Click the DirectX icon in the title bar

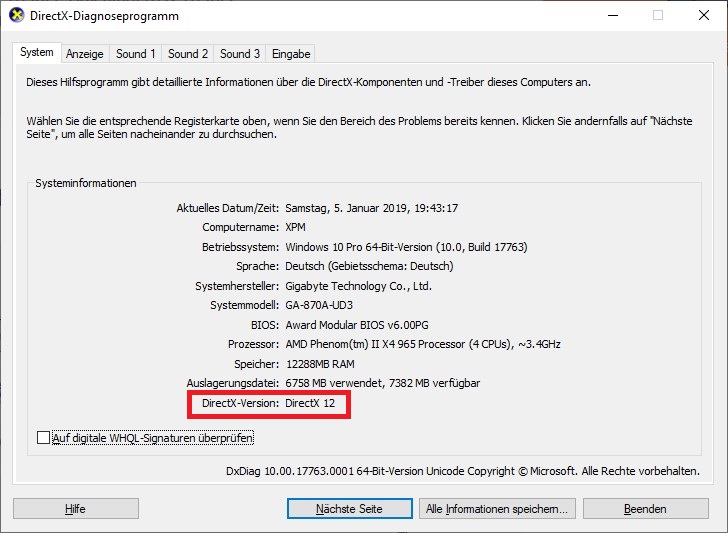(x=17, y=15)
